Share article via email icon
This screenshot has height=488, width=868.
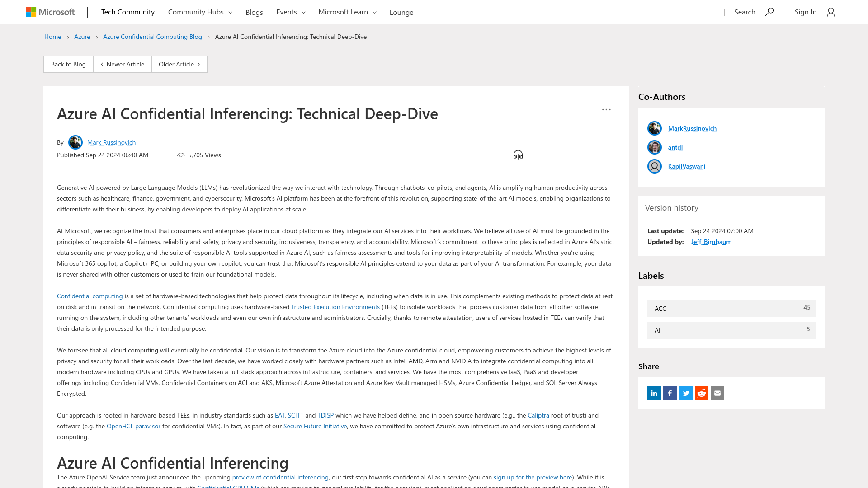click(x=717, y=393)
